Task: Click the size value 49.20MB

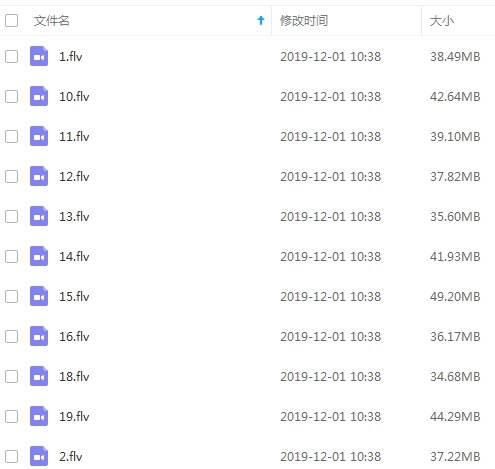Action: pyautogui.click(x=455, y=297)
